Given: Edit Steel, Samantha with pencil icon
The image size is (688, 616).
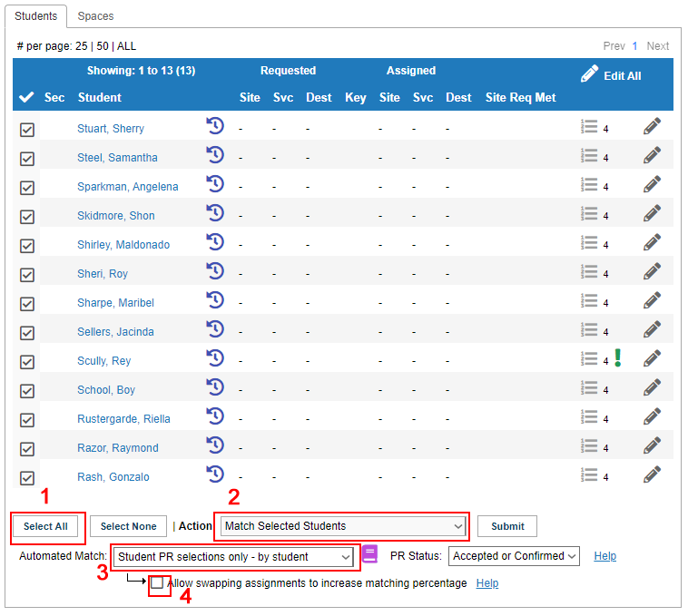Looking at the screenshot, I should [x=652, y=155].
